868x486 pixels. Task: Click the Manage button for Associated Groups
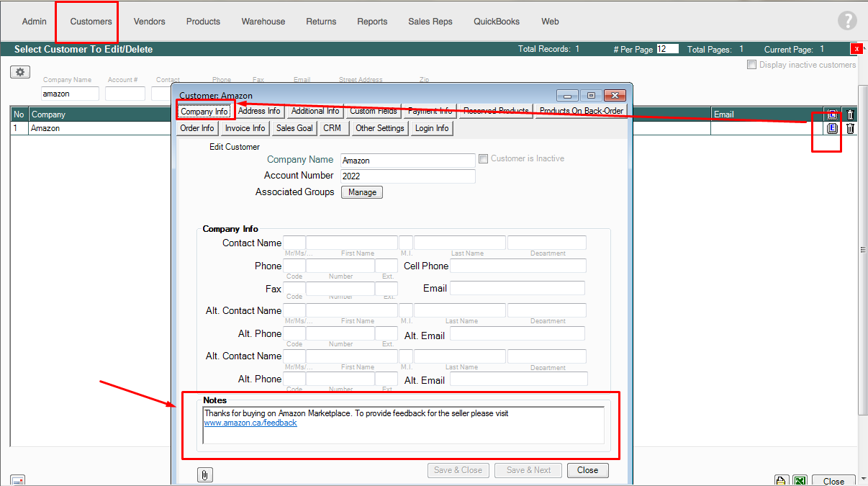point(362,192)
